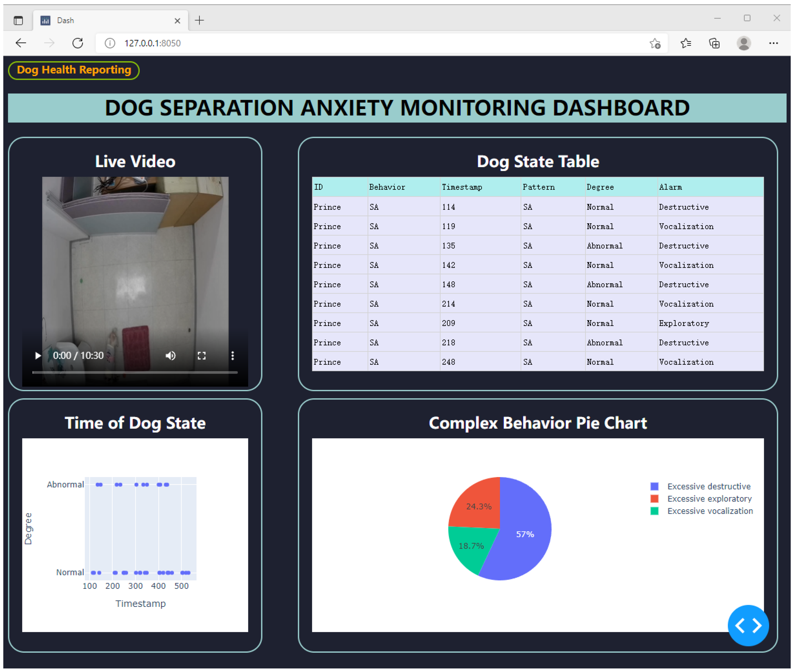Image resolution: width=794 pixels, height=672 pixels.
Task: Click the video progress bar
Action: click(135, 372)
